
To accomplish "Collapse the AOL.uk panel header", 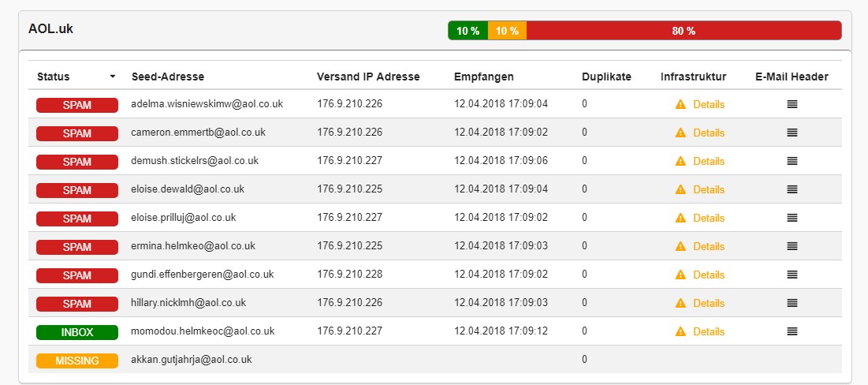I will 434,31.
